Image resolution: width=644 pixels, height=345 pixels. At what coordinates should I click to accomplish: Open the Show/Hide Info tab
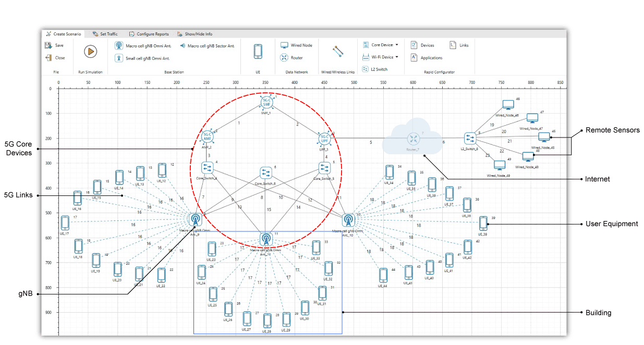[195, 34]
